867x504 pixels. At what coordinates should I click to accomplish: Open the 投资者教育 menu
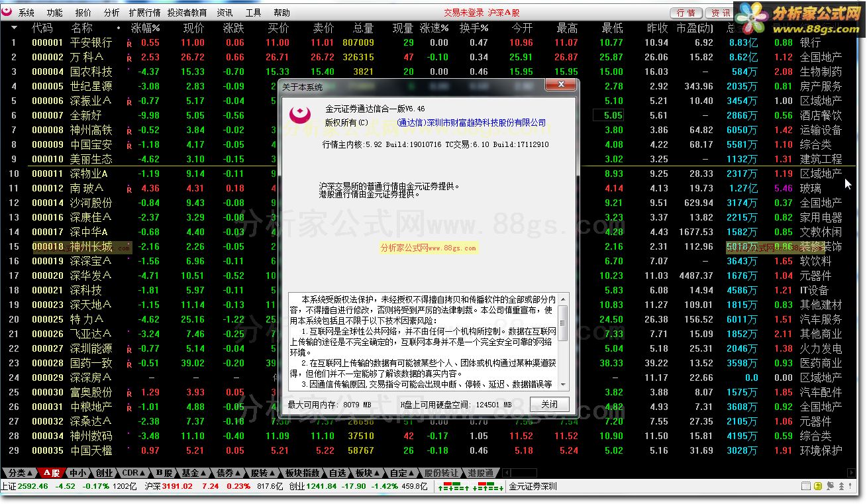click(187, 13)
